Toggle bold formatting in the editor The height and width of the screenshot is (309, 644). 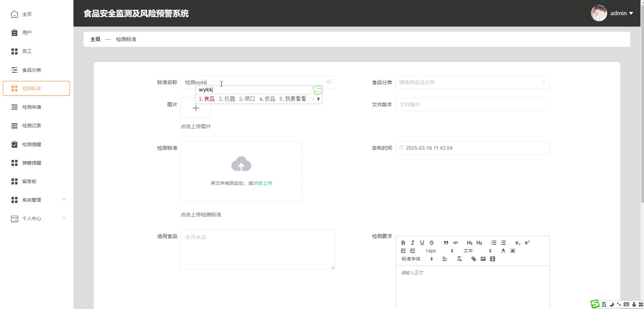(403, 243)
